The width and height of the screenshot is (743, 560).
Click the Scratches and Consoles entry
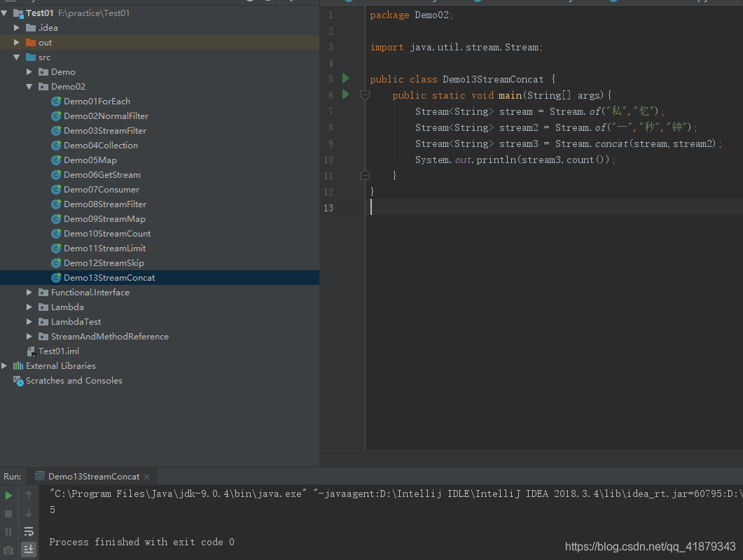72,380
